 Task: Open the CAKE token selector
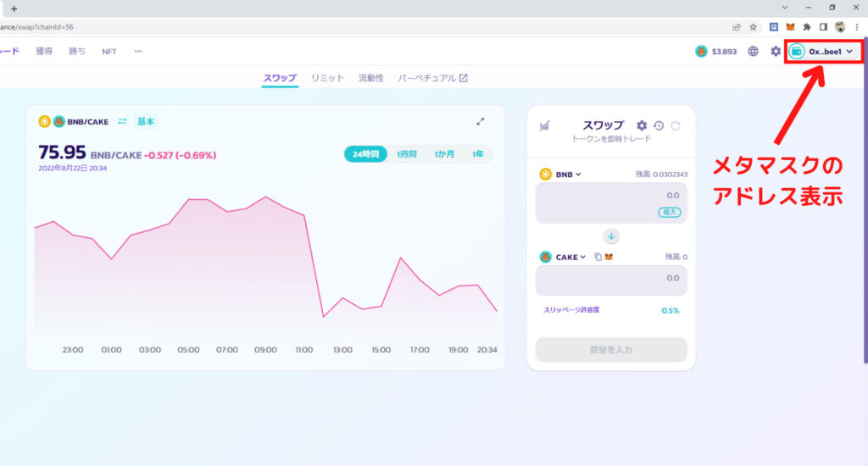coord(563,257)
